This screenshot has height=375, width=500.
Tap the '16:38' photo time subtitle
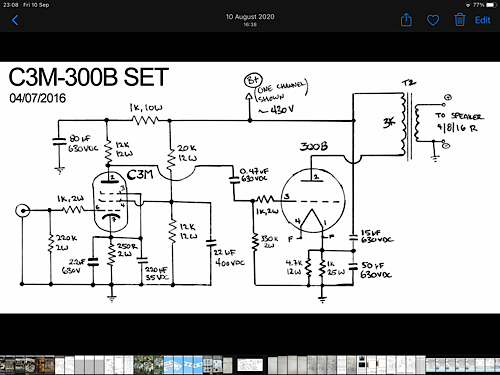250,25
